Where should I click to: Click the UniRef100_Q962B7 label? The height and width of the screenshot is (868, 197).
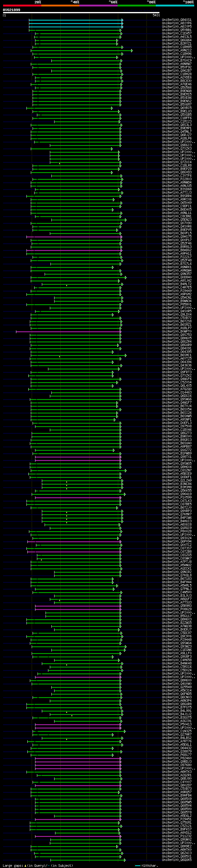coord(177,71)
